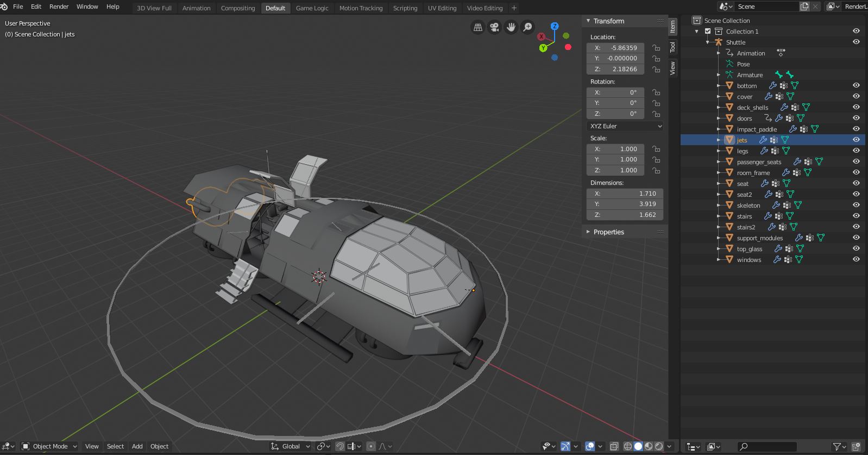The width and height of the screenshot is (868, 455).
Task: Collapse the Collection 1 tree node
Action: coord(697,31)
